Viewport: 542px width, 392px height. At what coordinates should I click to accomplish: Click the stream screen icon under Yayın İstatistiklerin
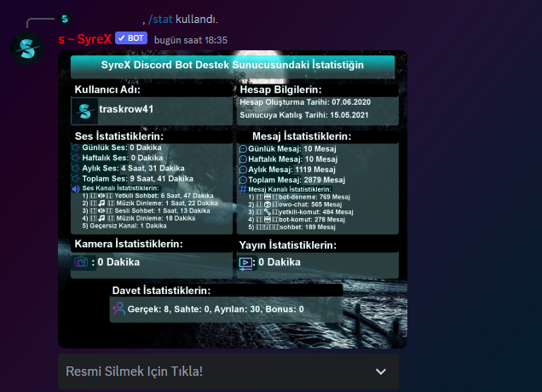[x=245, y=263]
